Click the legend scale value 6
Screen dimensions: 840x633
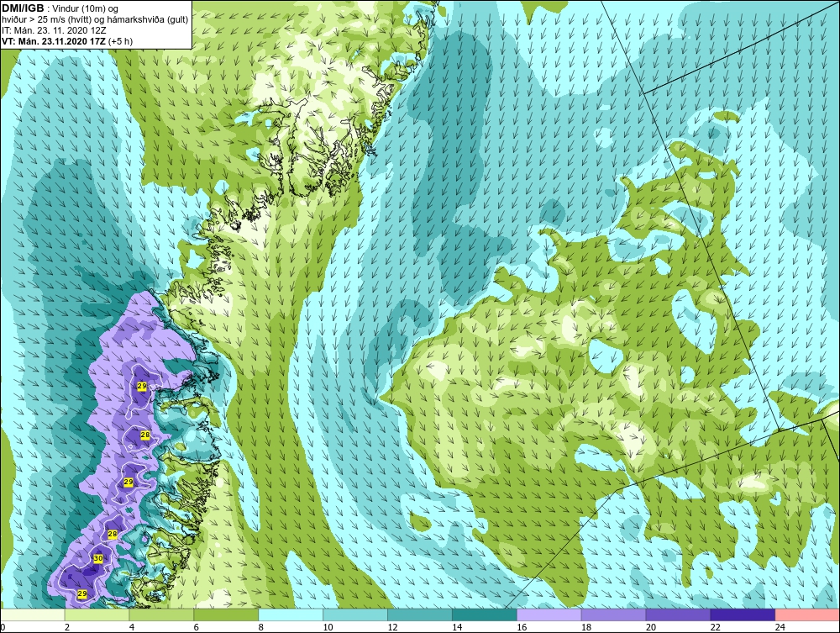[x=196, y=627]
